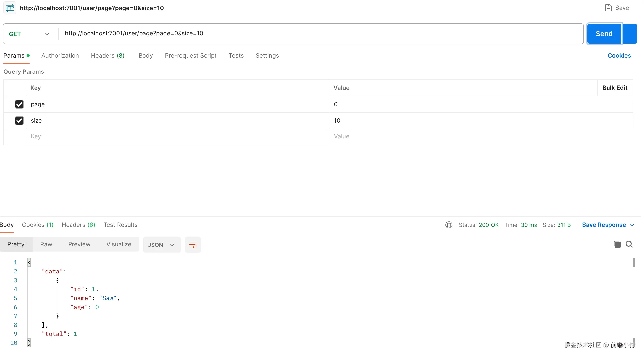Screen dimensions: 644x357
Task: Click the request URL input field
Action: [x=320, y=33]
